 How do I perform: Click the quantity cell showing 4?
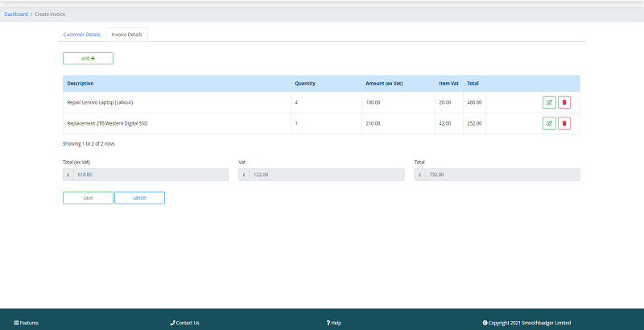326,102
